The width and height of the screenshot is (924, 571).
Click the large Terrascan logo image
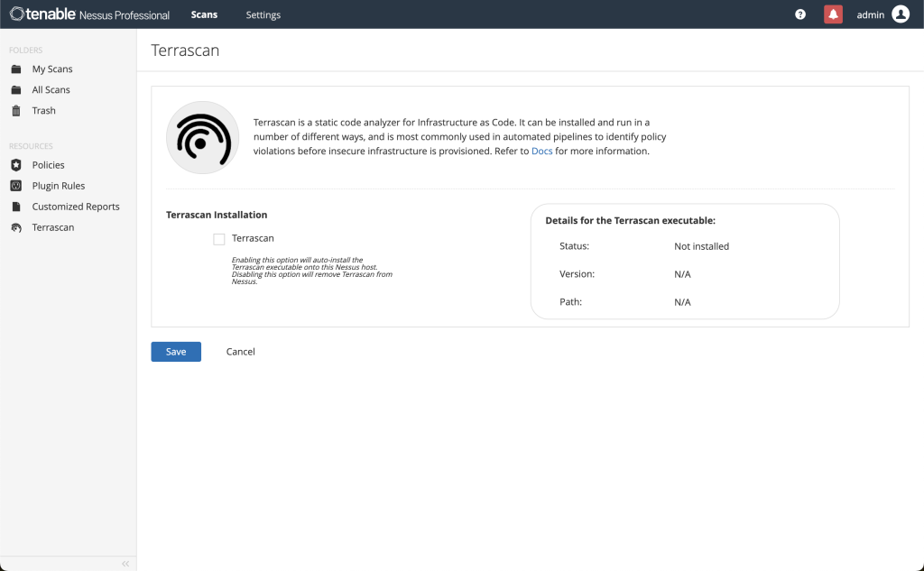pos(202,137)
